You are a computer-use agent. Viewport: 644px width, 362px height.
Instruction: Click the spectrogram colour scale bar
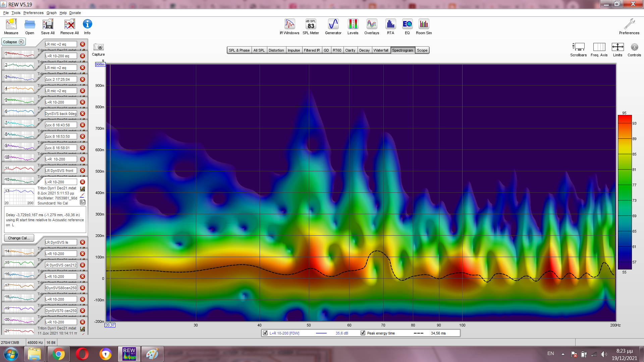coord(625,192)
